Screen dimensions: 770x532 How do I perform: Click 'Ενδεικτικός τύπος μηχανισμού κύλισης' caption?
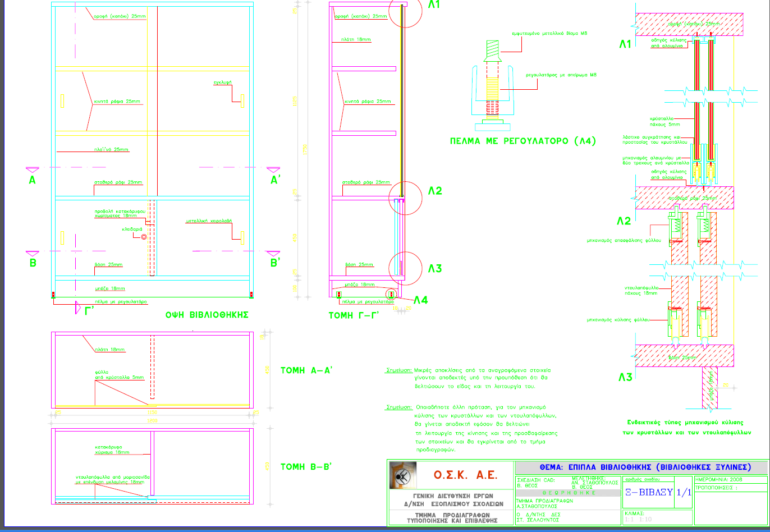pos(686,422)
